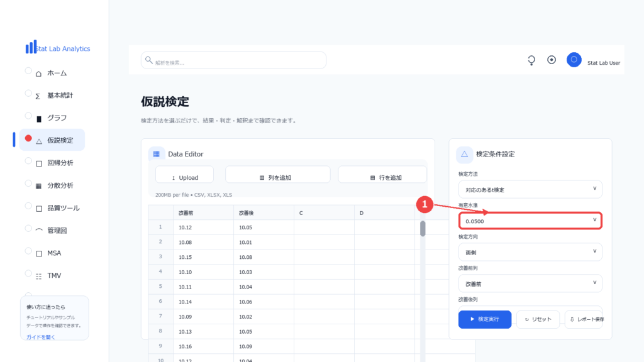644x362 pixels.
Task: Select cell 10.13 in row 8
Action: [203, 332]
